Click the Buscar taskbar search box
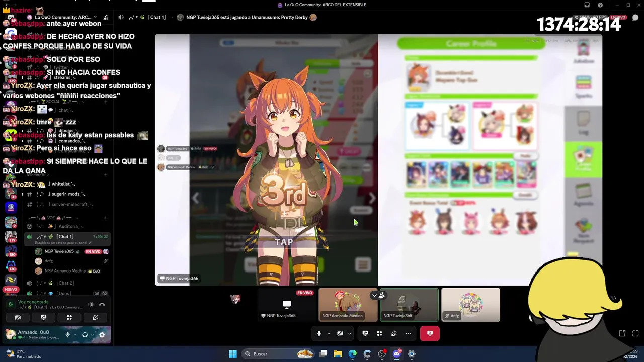The width and height of the screenshot is (644, 362). [x=279, y=354]
